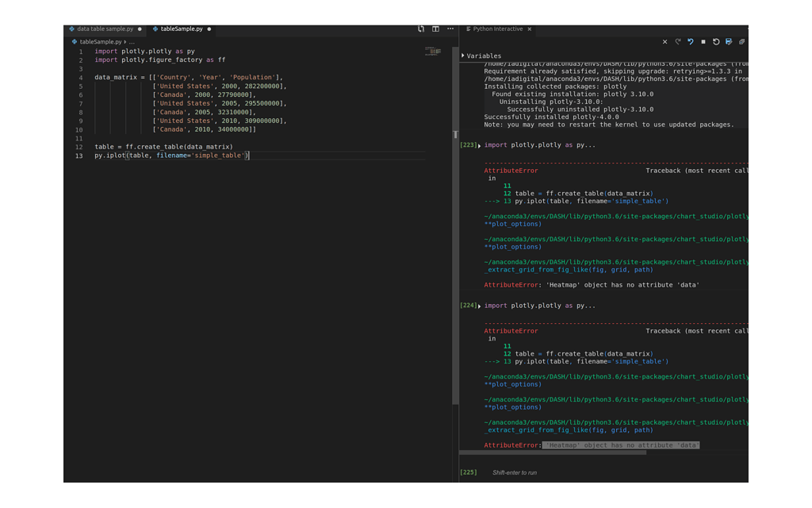Restart the Jupyter kernel
The height and width of the screenshot is (508, 812).
coord(716,40)
